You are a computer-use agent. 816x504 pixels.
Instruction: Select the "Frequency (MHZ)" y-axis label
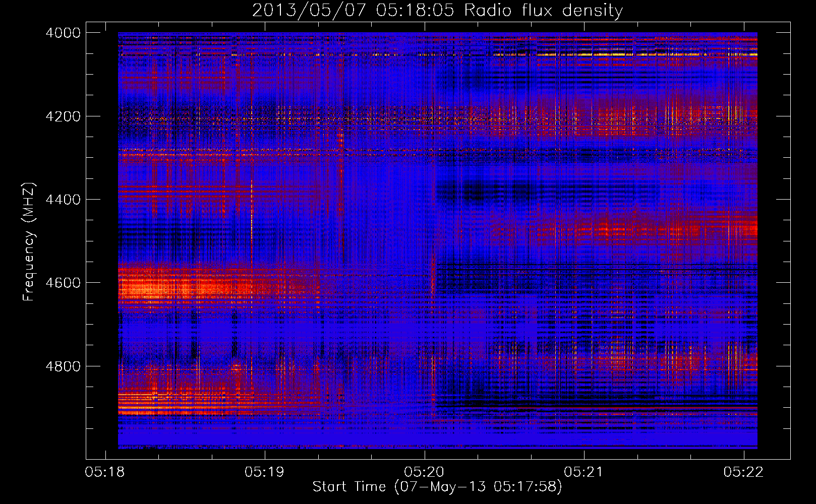pyautogui.click(x=29, y=242)
